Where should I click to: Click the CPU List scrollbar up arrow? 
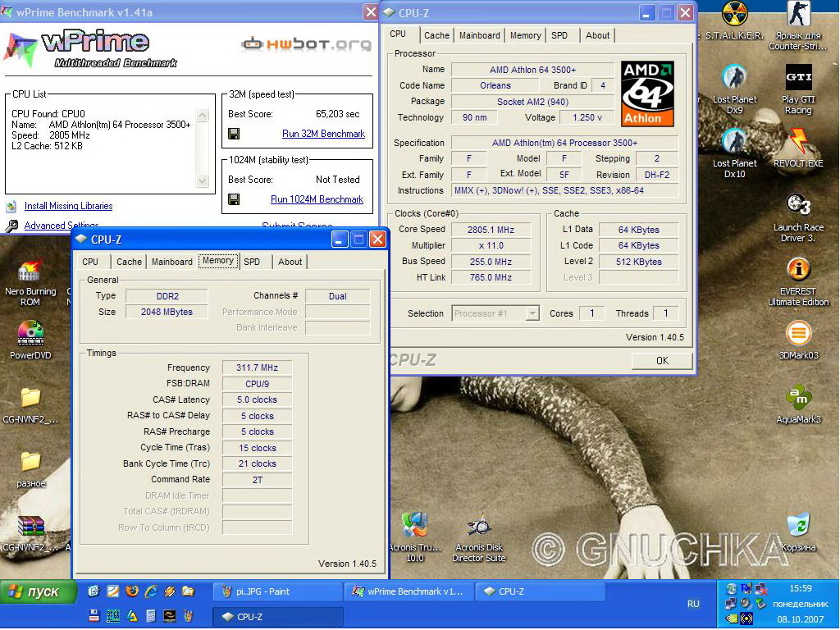[x=203, y=115]
